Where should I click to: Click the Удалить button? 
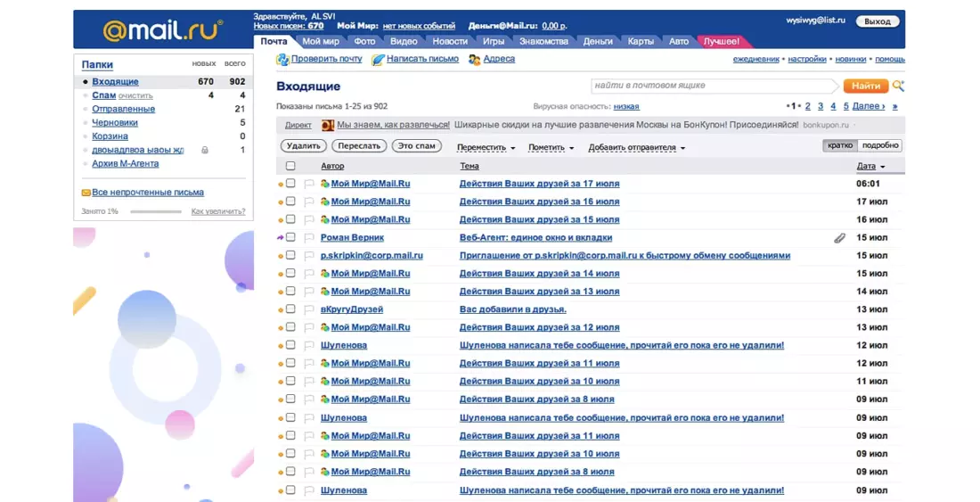pyautogui.click(x=304, y=145)
